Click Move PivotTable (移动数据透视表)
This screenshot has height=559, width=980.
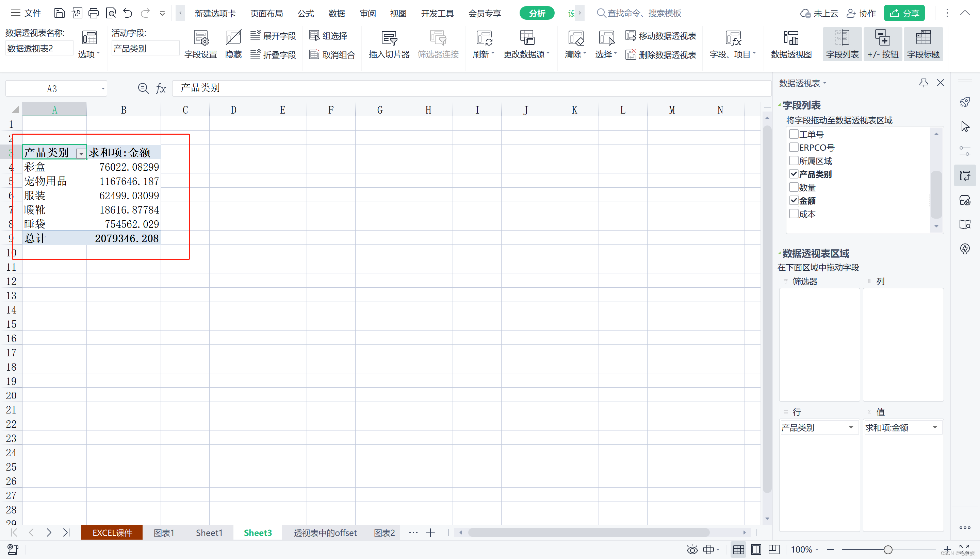tap(661, 36)
